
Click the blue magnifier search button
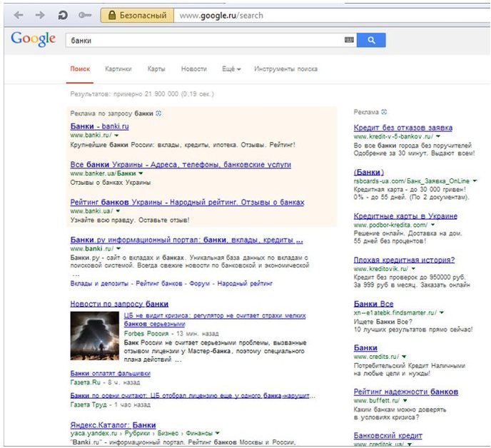point(371,40)
